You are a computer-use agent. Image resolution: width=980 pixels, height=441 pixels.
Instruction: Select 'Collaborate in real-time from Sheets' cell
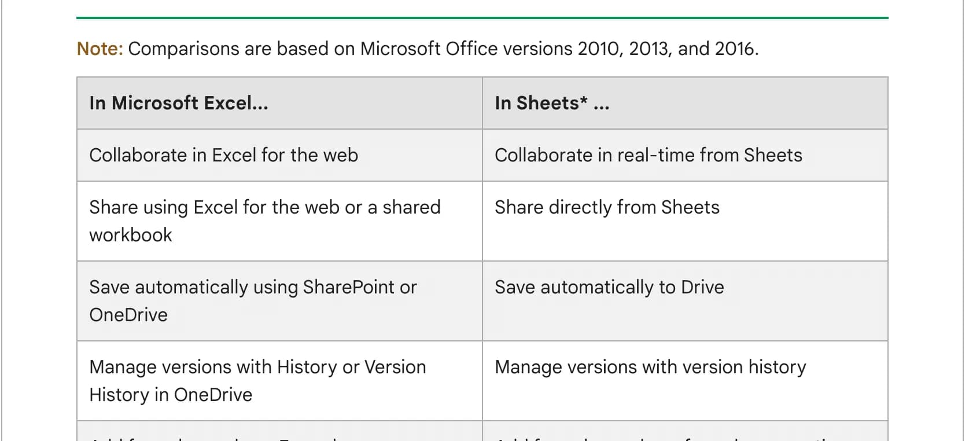[x=685, y=155]
